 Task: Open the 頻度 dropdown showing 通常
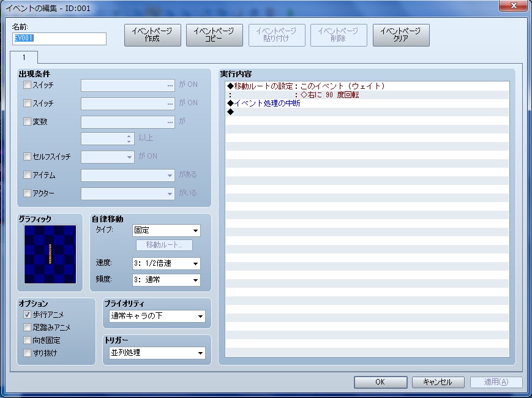[x=167, y=280]
